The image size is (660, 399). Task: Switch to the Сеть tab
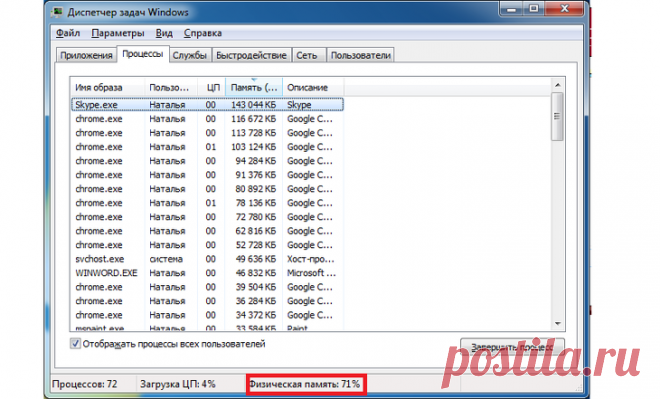click(x=307, y=55)
